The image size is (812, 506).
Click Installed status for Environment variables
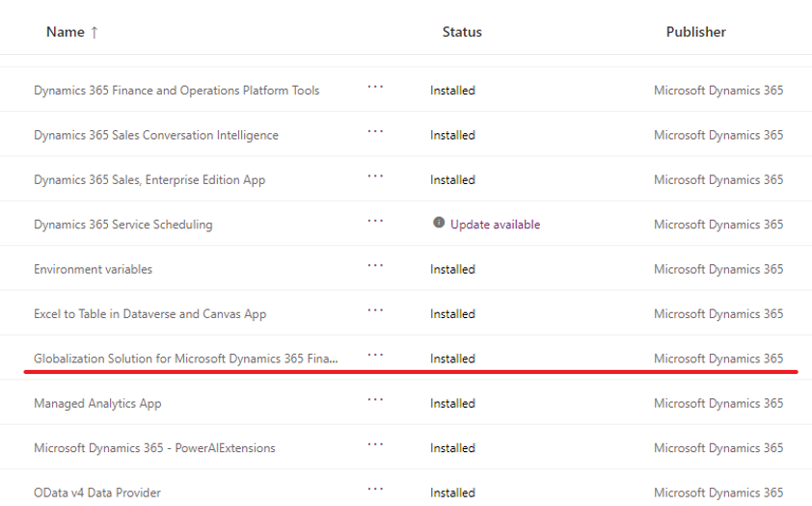coord(452,269)
